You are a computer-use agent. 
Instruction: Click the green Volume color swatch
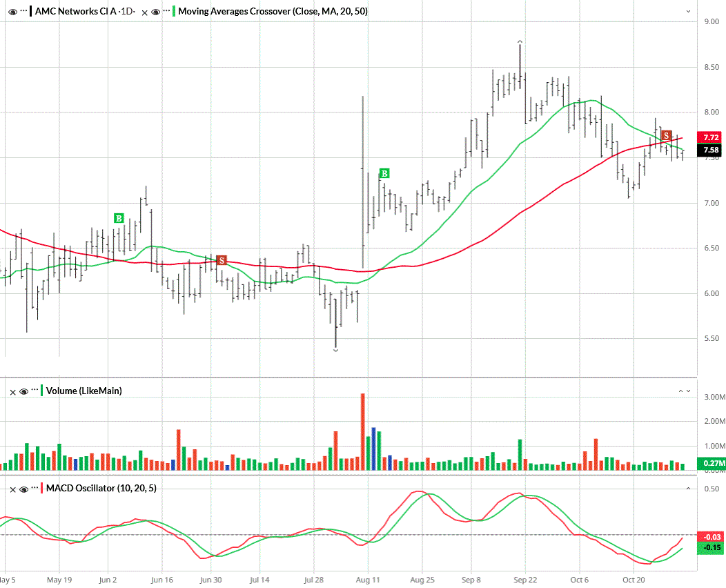tap(43, 391)
